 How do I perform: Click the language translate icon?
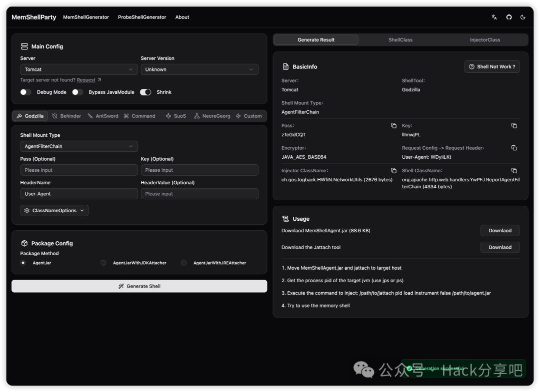(x=494, y=17)
